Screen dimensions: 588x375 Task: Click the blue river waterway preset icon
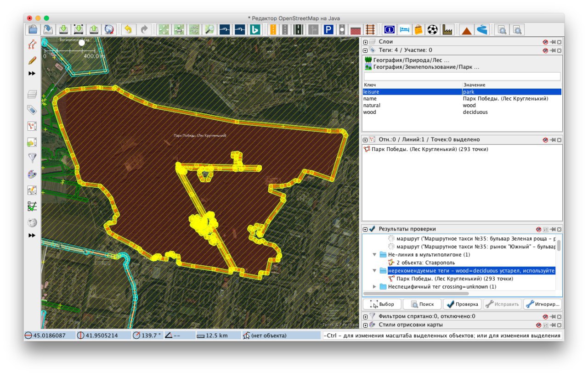(481, 30)
